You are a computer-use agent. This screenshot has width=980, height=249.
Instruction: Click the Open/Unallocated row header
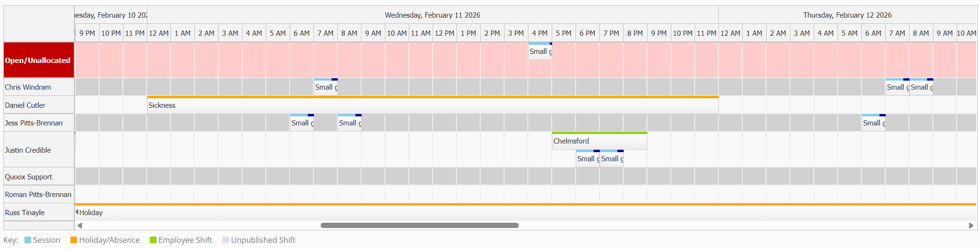click(x=38, y=61)
